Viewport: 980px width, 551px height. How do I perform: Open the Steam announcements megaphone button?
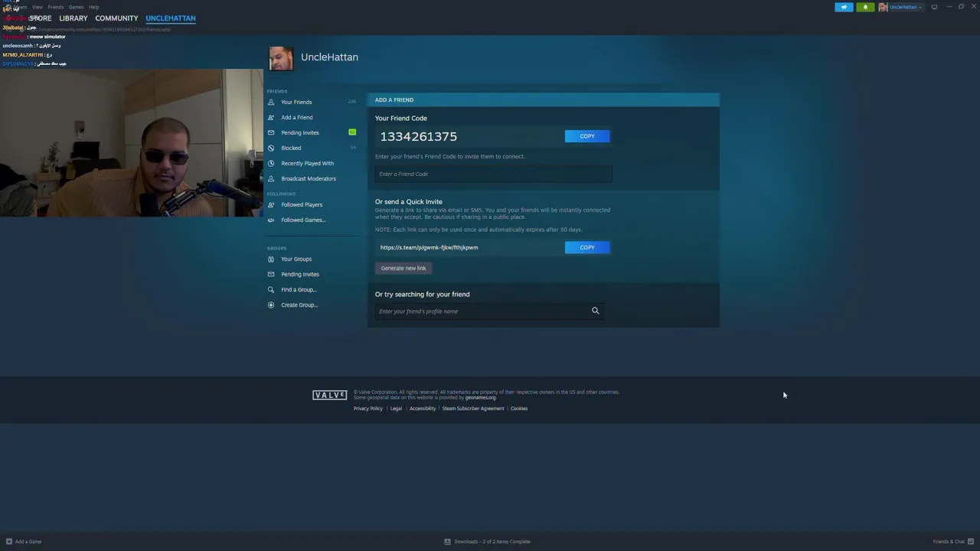tap(844, 7)
